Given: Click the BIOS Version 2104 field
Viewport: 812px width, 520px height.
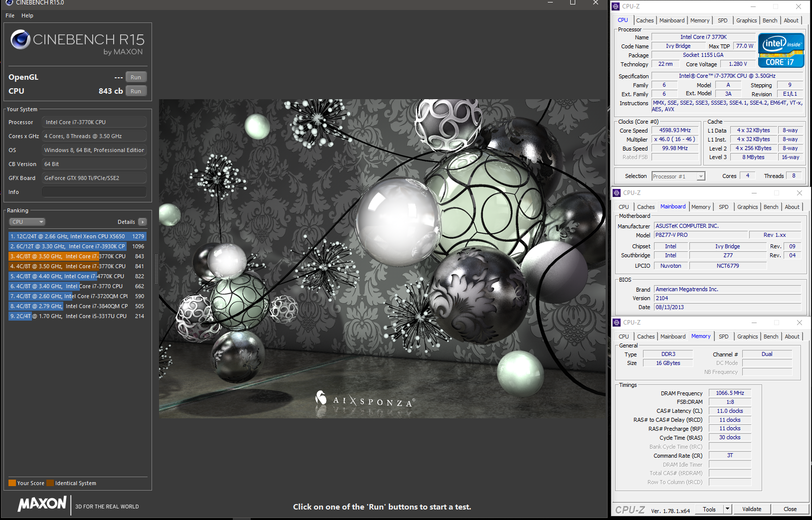Looking at the screenshot, I should tap(727, 298).
